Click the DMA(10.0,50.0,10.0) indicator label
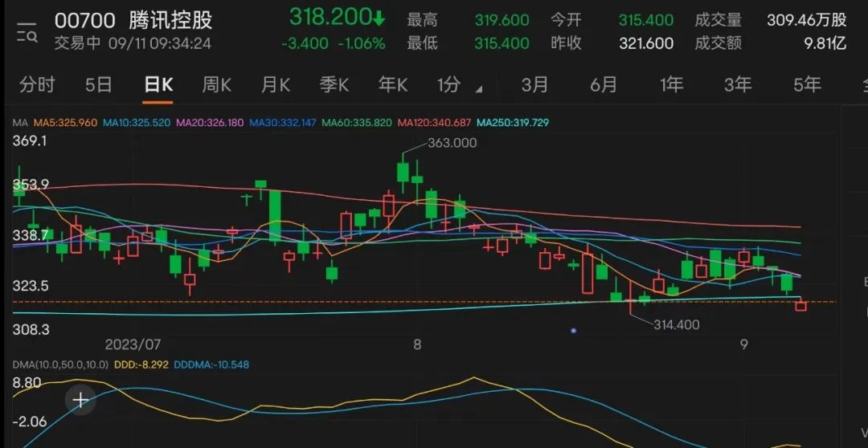This screenshot has width=868, height=448. click(61, 365)
